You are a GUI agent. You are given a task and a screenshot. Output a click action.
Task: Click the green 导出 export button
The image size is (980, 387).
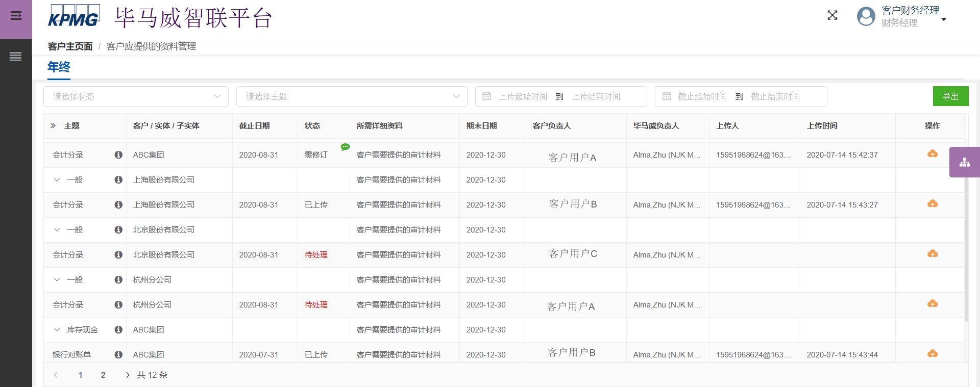click(x=950, y=96)
